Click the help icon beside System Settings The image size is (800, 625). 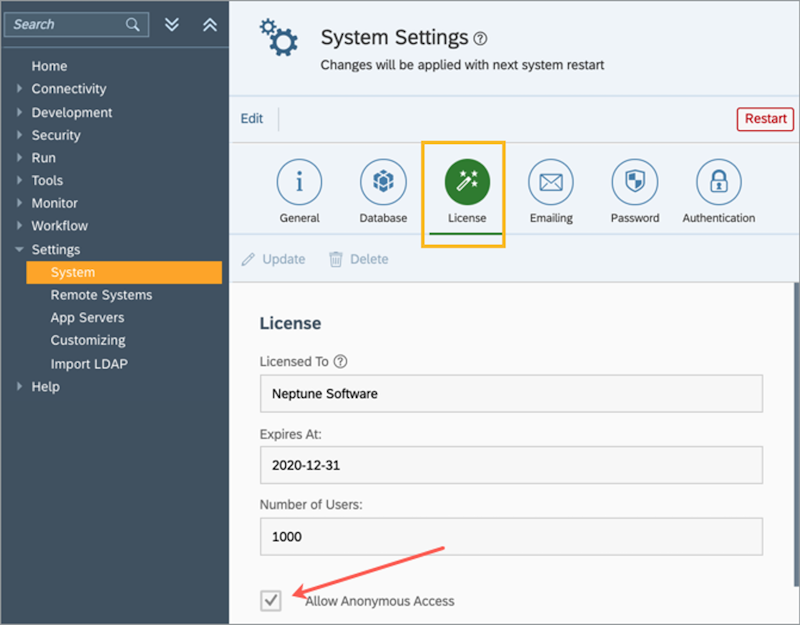(x=481, y=39)
